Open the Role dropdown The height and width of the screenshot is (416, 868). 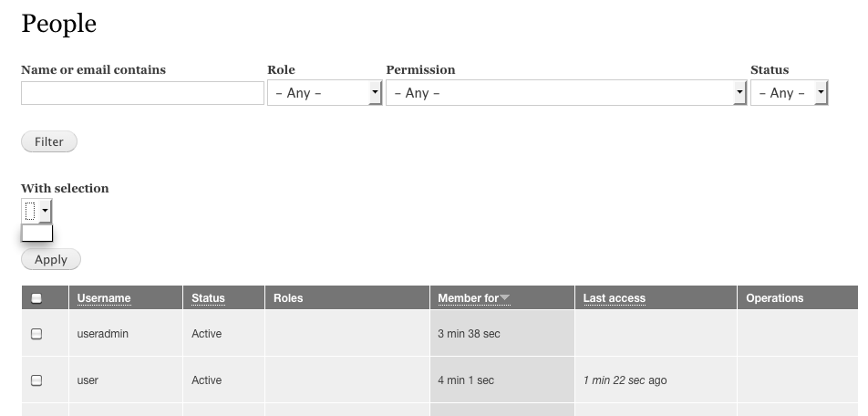click(324, 93)
